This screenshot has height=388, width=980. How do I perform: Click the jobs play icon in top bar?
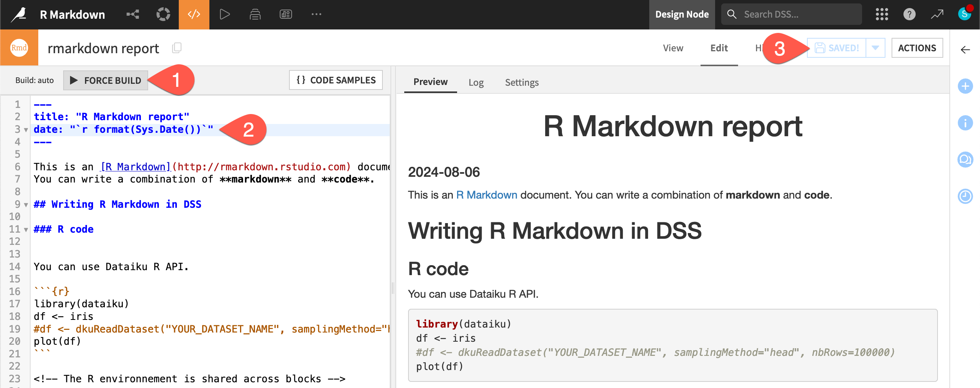(x=225, y=14)
